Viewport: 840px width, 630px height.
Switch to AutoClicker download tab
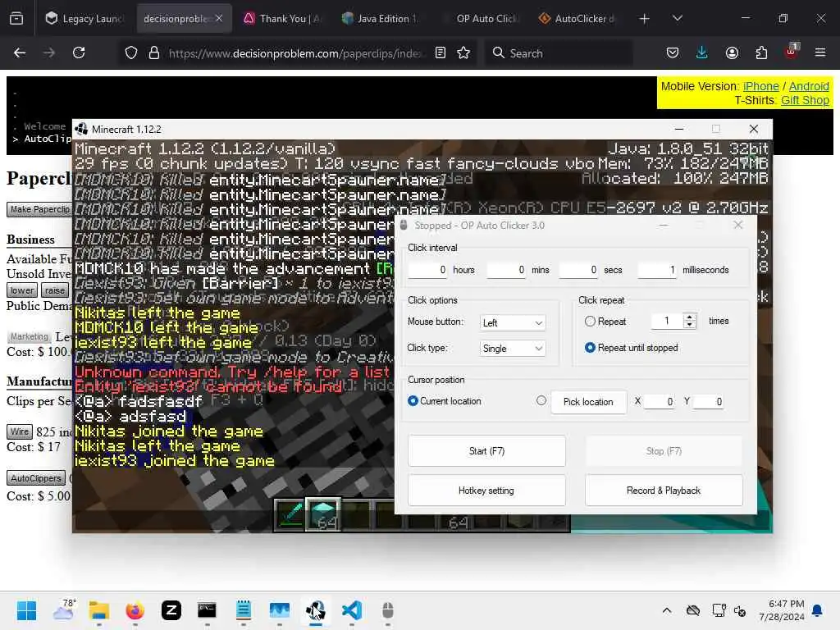pyautogui.click(x=577, y=19)
